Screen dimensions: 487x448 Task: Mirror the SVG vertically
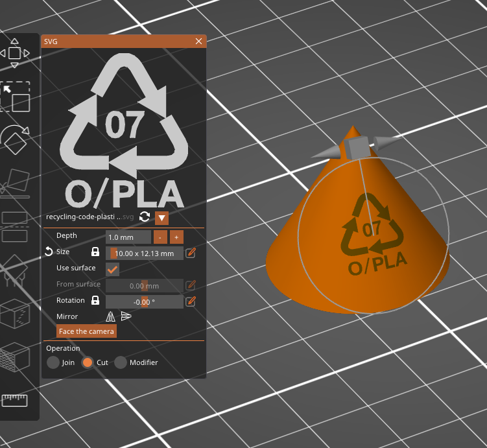126,316
